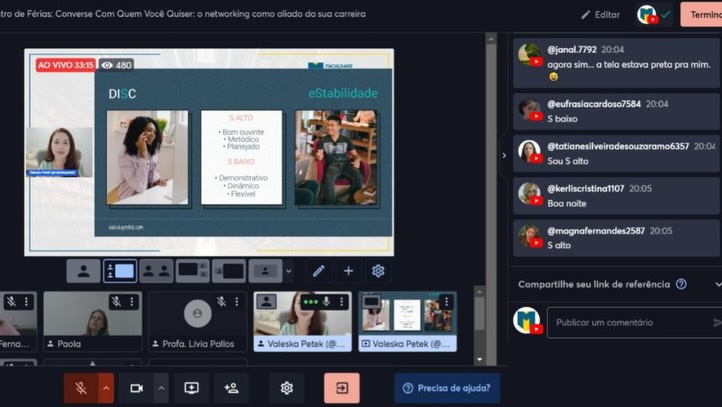Image resolution: width=722 pixels, height=407 pixels.
Task: Toggle mute on Paola's participant tile
Action: tap(116, 302)
